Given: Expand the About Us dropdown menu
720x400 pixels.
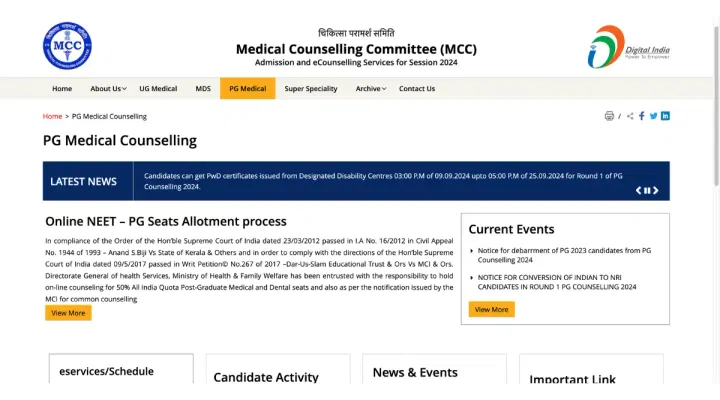Looking at the screenshot, I should click(x=107, y=88).
